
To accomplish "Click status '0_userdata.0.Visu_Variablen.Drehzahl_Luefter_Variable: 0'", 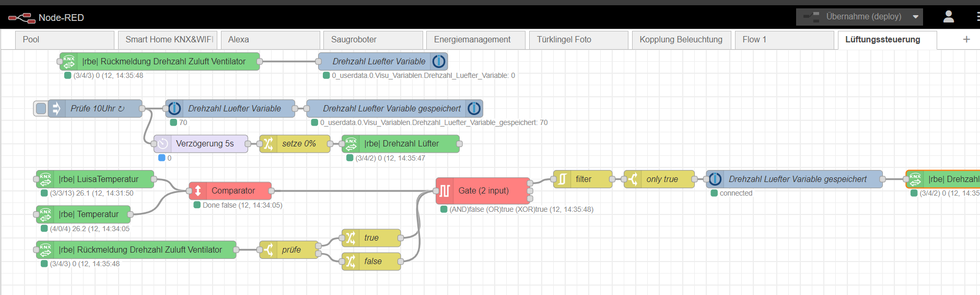I will (424, 75).
